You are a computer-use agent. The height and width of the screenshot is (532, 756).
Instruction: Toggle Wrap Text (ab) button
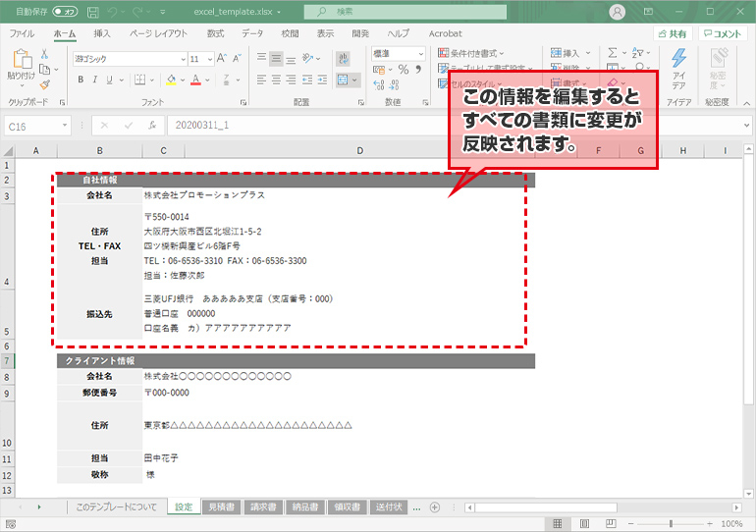click(344, 59)
